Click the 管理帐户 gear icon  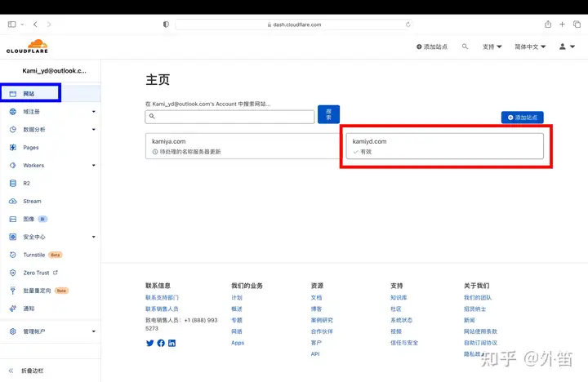[13, 331]
